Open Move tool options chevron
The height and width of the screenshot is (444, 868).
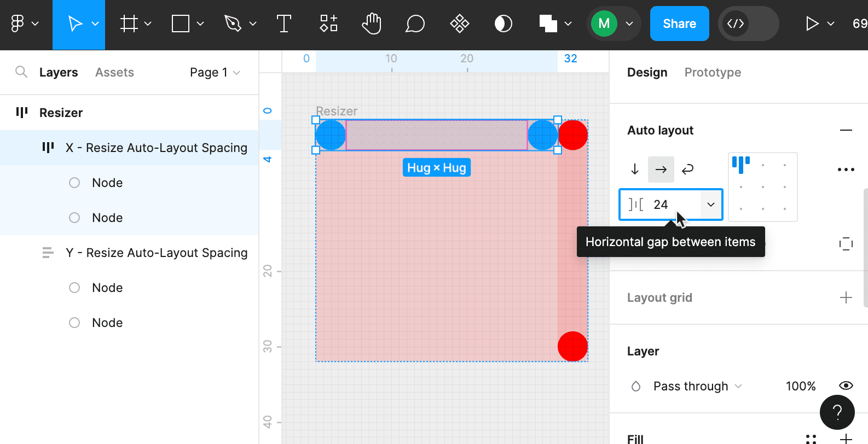click(95, 24)
